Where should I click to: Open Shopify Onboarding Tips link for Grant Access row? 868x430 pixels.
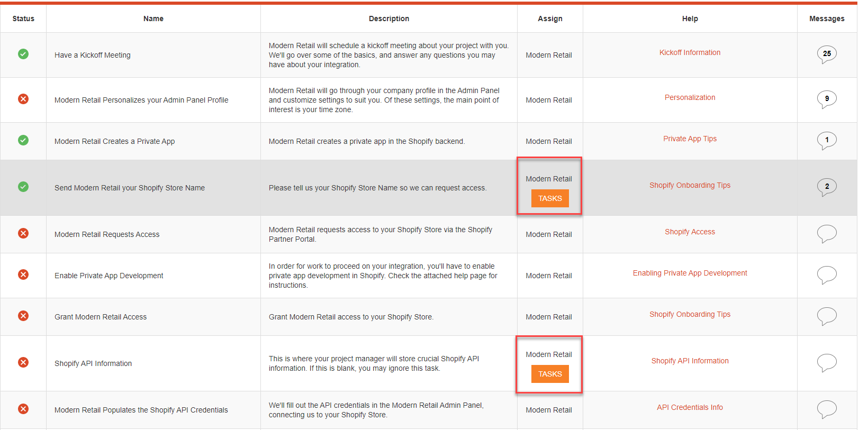pyautogui.click(x=690, y=314)
